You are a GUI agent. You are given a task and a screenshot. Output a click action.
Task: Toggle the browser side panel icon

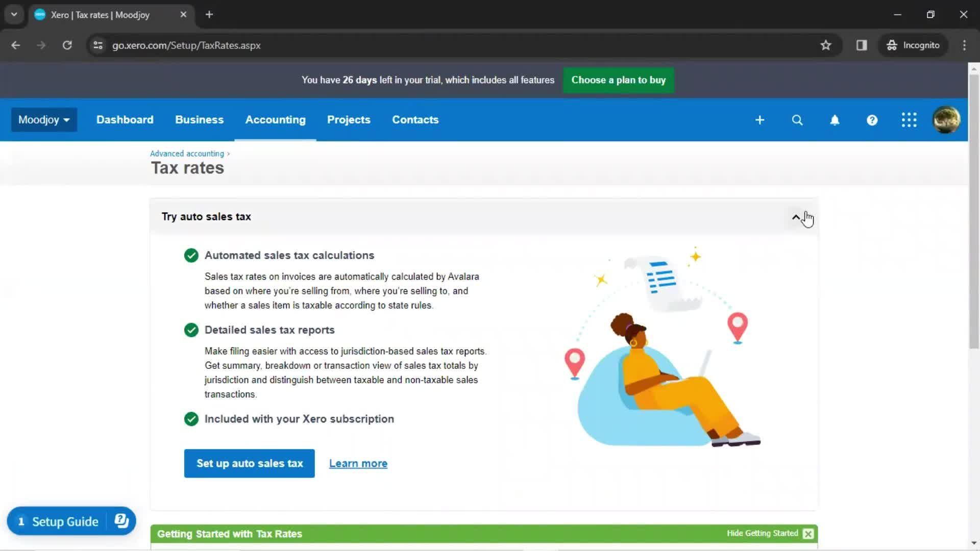pyautogui.click(x=862, y=45)
